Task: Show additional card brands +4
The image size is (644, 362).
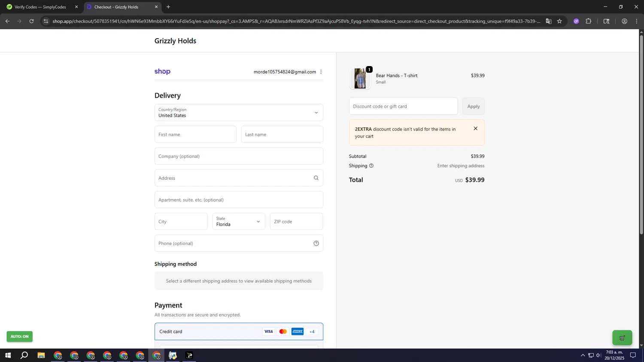Action: (x=312, y=332)
